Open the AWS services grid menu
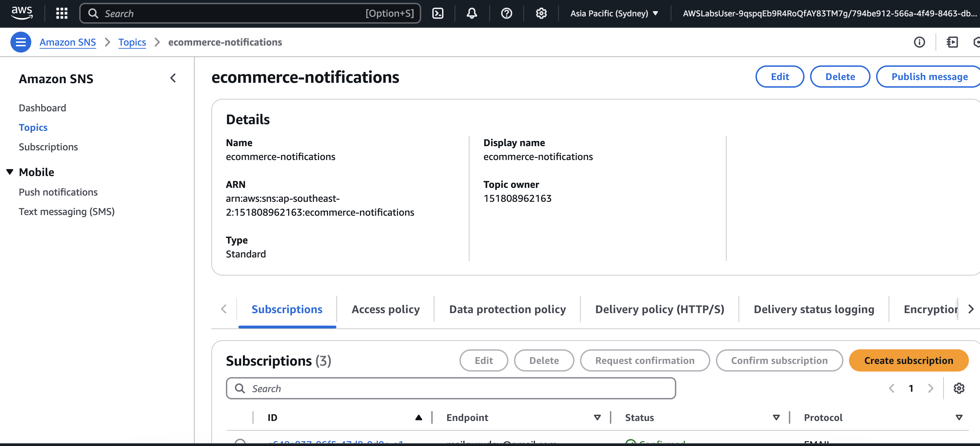980x446 pixels. coord(62,13)
